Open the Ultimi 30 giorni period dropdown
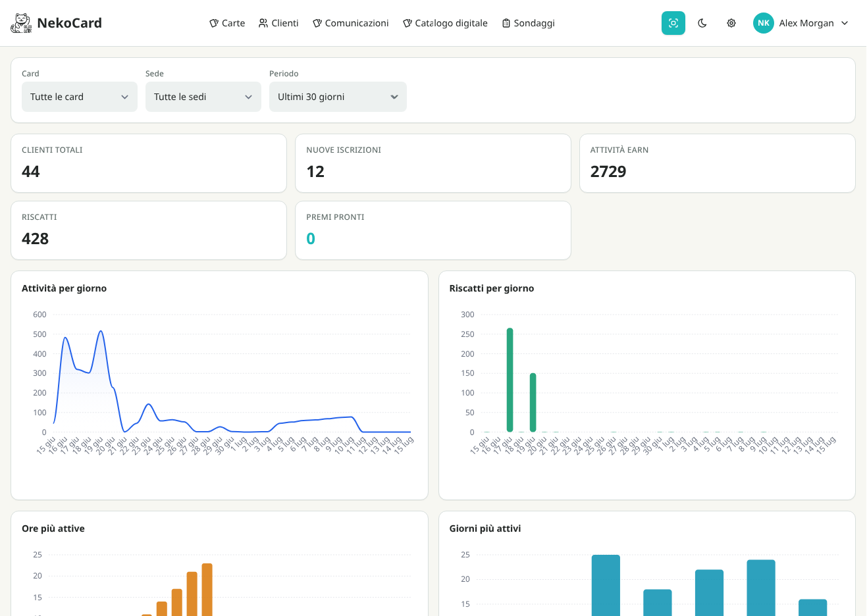This screenshot has width=867, height=616. click(x=338, y=97)
